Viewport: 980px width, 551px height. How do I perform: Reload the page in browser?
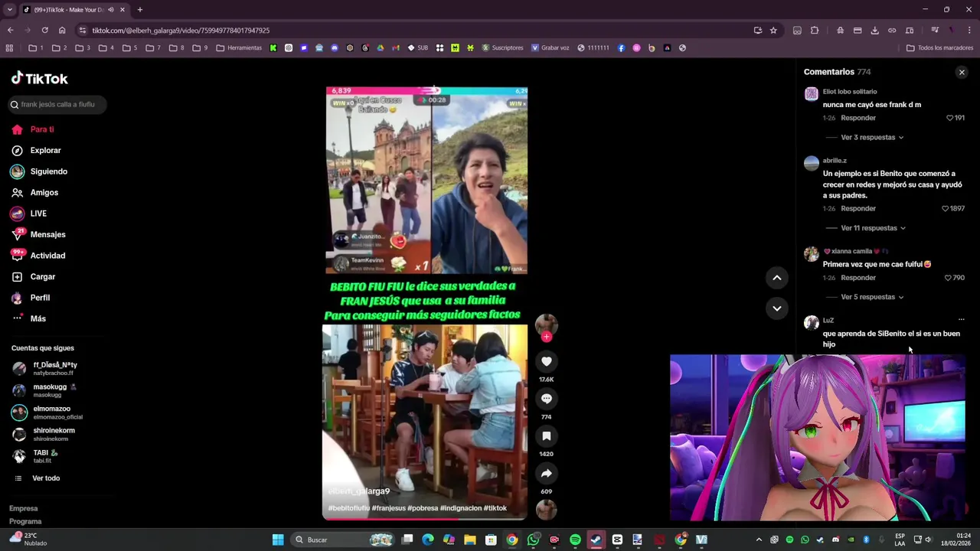pos(44,30)
